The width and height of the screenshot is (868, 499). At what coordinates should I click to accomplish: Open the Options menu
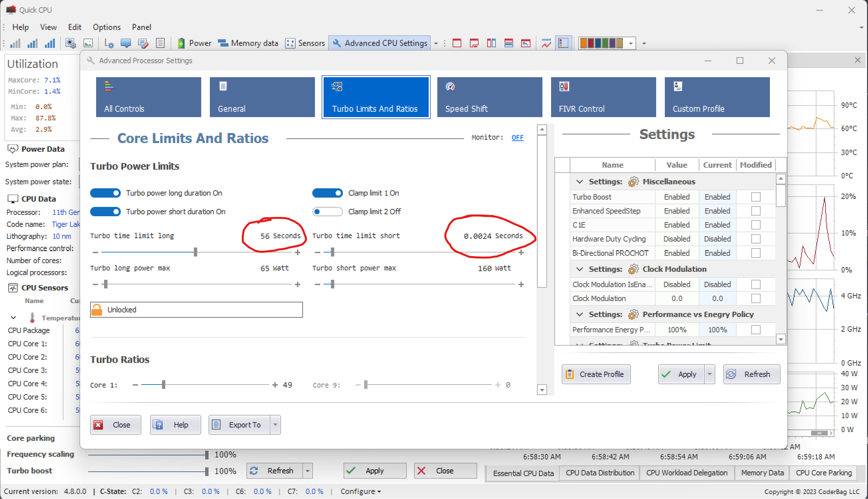point(106,27)
